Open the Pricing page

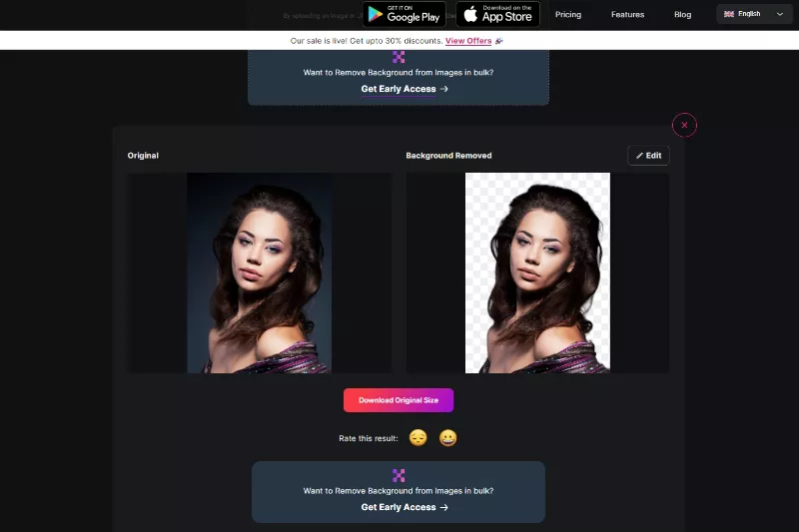pos(568,14)
